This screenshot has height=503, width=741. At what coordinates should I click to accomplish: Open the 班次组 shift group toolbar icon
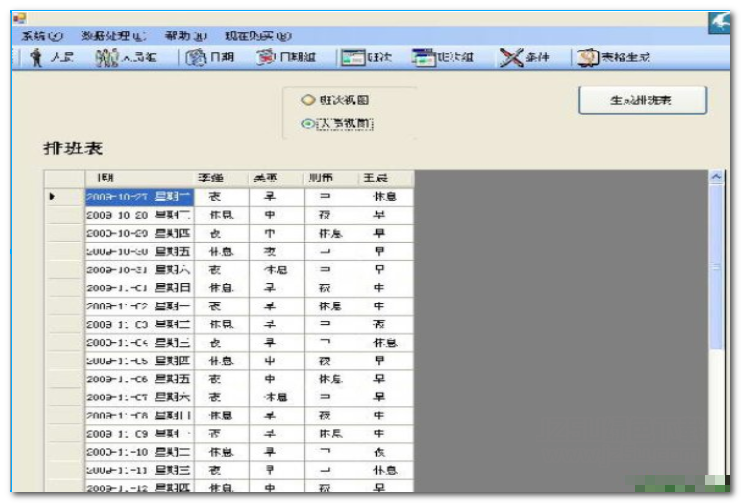click(442, 58)
